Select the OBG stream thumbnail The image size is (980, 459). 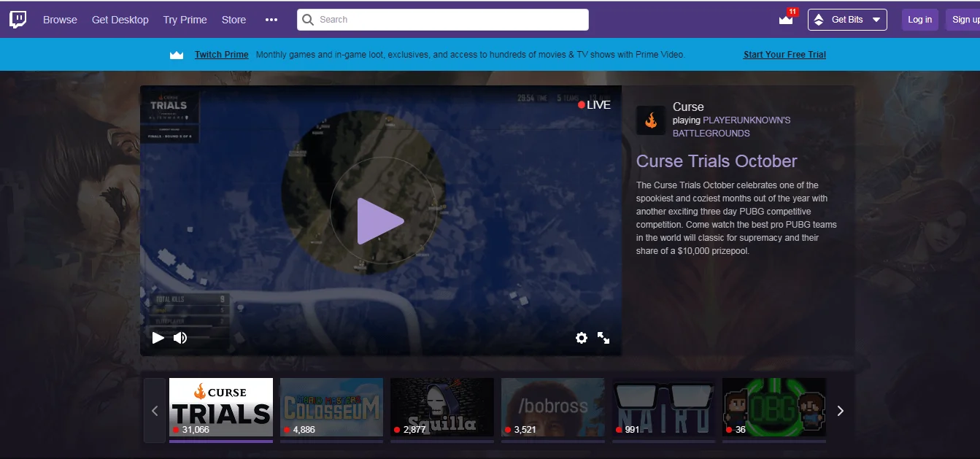click(773, 408)
